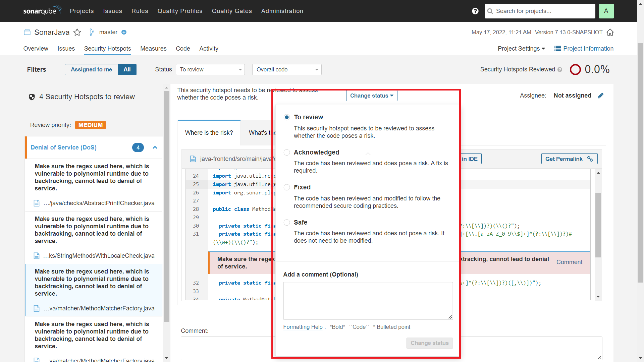The width and height of the screenshot is (644, 362).
Task: Switch to the Activity tab
Action: click(x=209, y=49)
